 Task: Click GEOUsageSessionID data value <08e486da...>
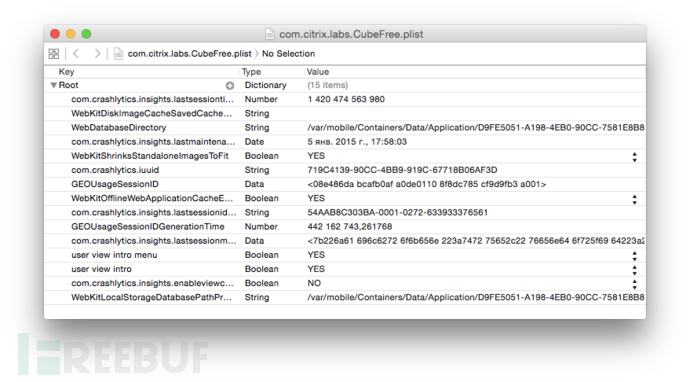point(426,184)
